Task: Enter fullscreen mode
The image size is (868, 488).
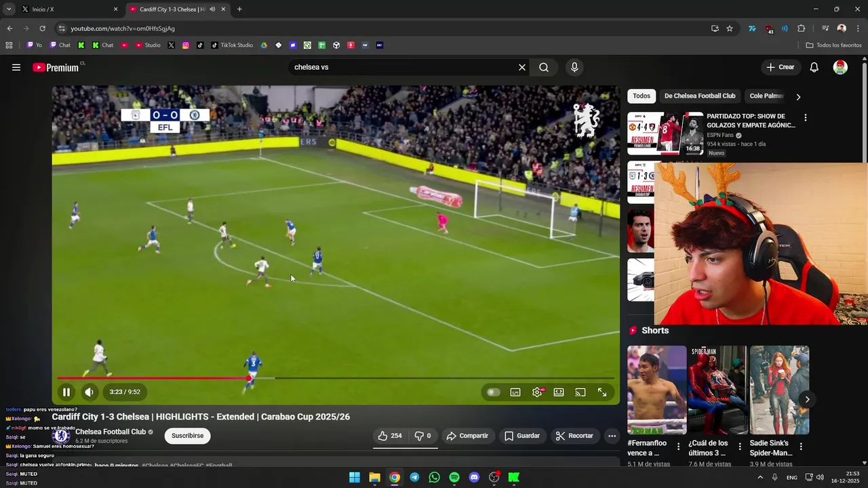Action: tap(602, 392)
